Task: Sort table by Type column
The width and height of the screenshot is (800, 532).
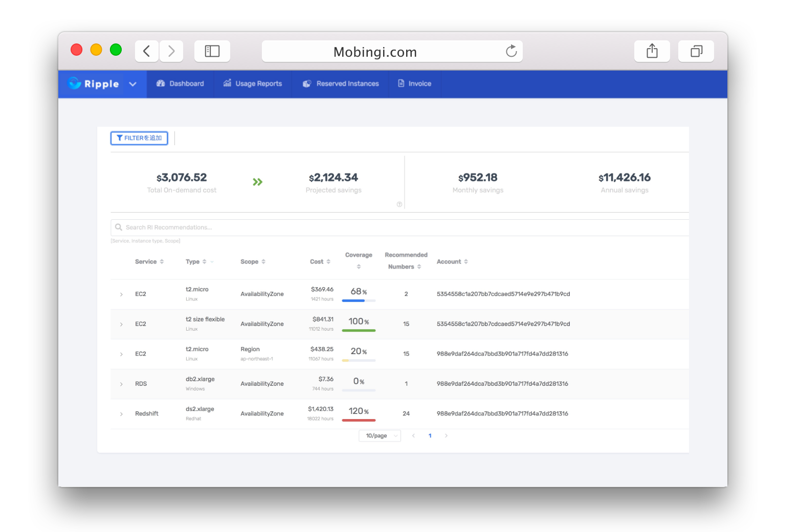Action: point(205,262)
